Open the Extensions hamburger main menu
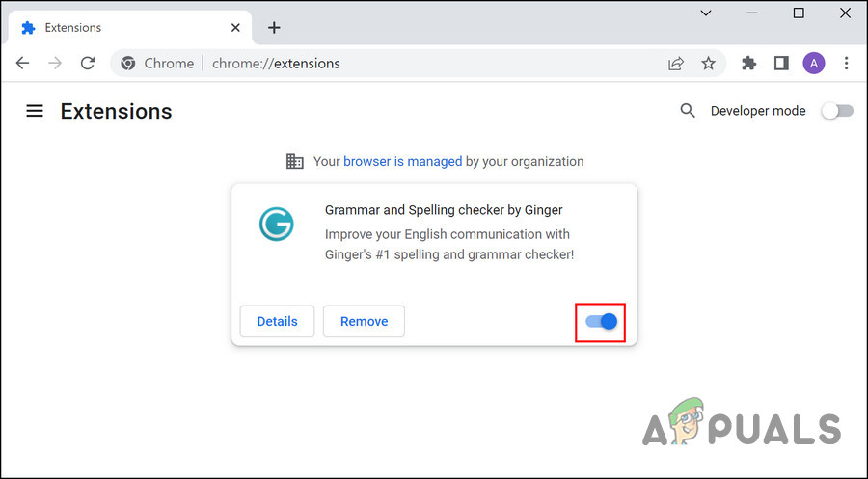This screenshot has height=479, width=868. (35, 111)
